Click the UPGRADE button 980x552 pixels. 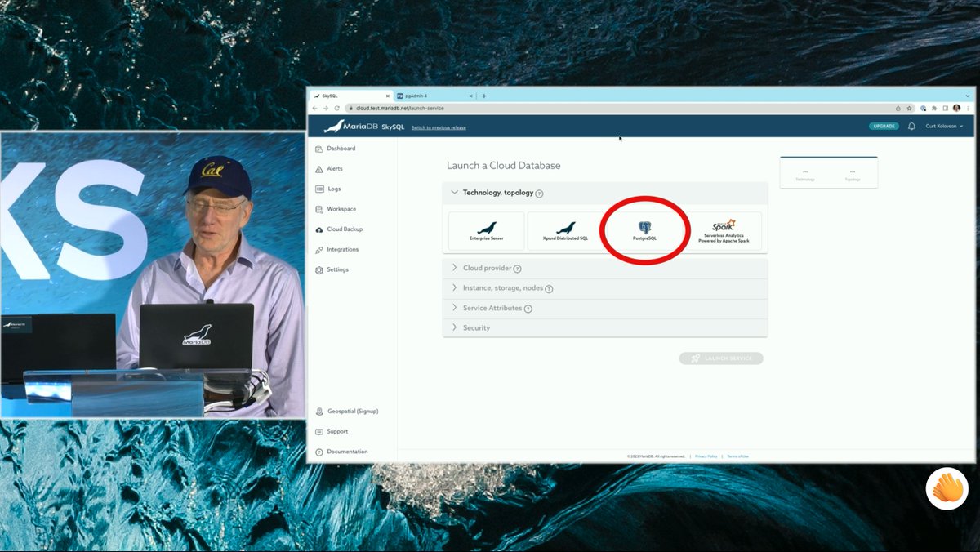(x=884, y=126)
